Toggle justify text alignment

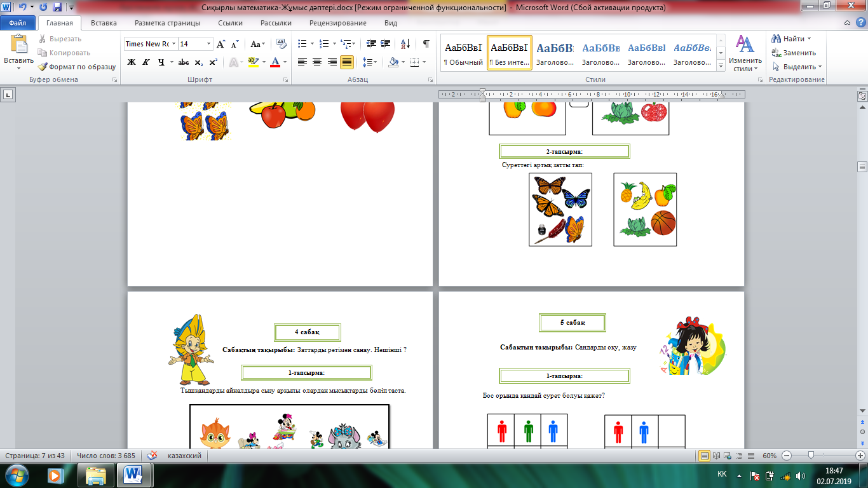point(347,62)
